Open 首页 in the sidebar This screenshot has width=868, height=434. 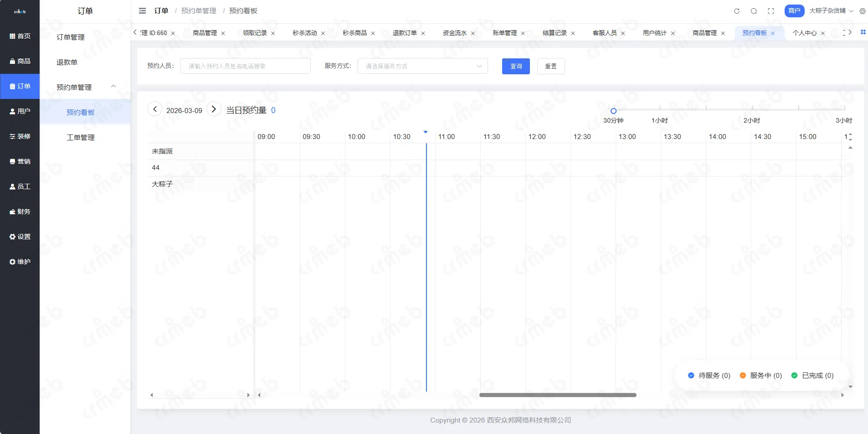click(20, 36)
